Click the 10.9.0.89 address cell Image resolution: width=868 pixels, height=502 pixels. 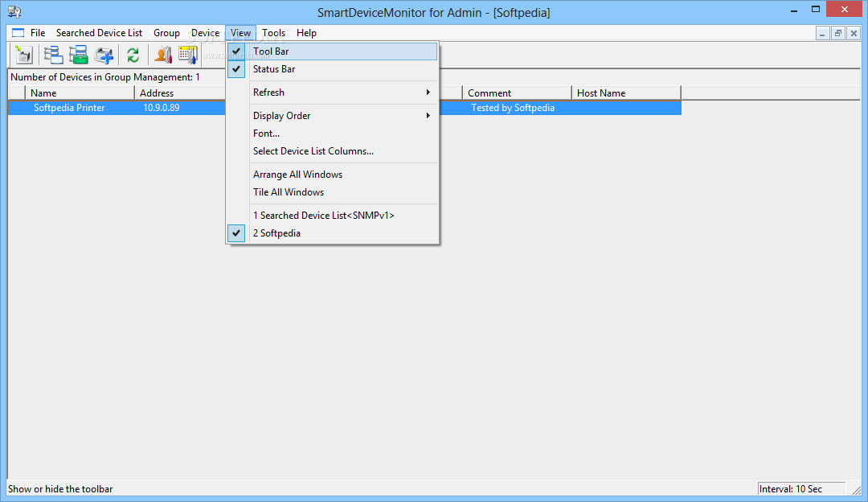161,108
